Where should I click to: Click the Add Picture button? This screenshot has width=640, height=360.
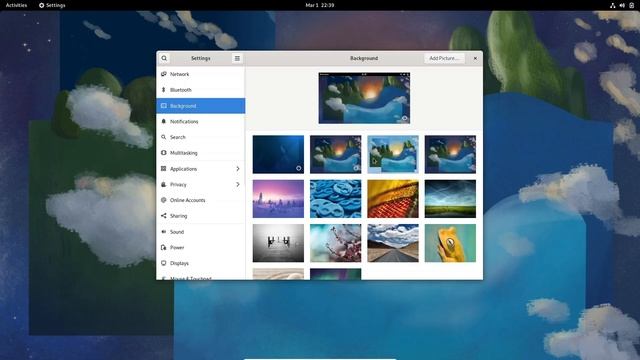(444, 58)
